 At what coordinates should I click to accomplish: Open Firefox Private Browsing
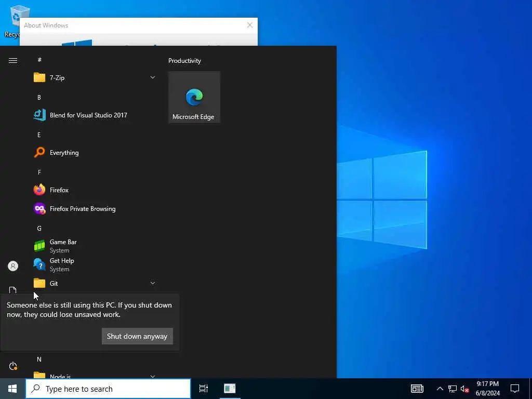coord(95,209)
